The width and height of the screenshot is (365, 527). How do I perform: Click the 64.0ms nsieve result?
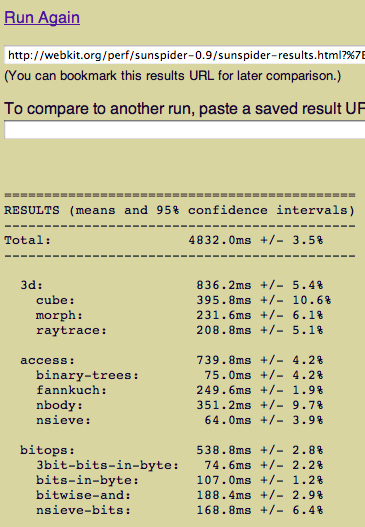tap(228, 420)
